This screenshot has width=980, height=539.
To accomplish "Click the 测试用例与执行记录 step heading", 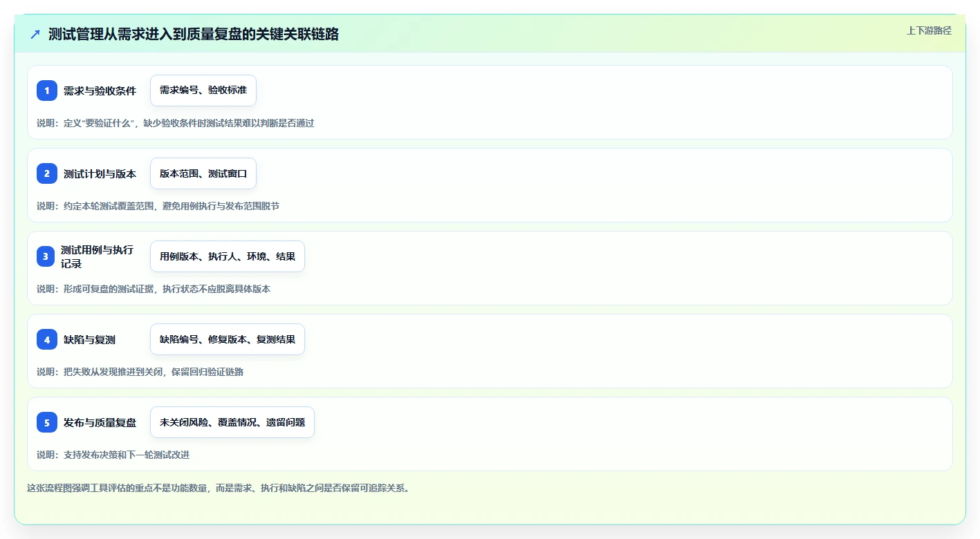I will pos(98,256).
